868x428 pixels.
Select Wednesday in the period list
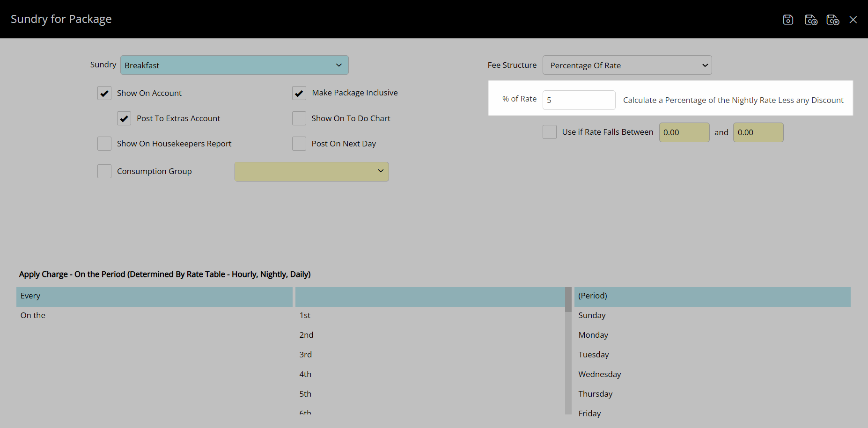pos(599,374)
